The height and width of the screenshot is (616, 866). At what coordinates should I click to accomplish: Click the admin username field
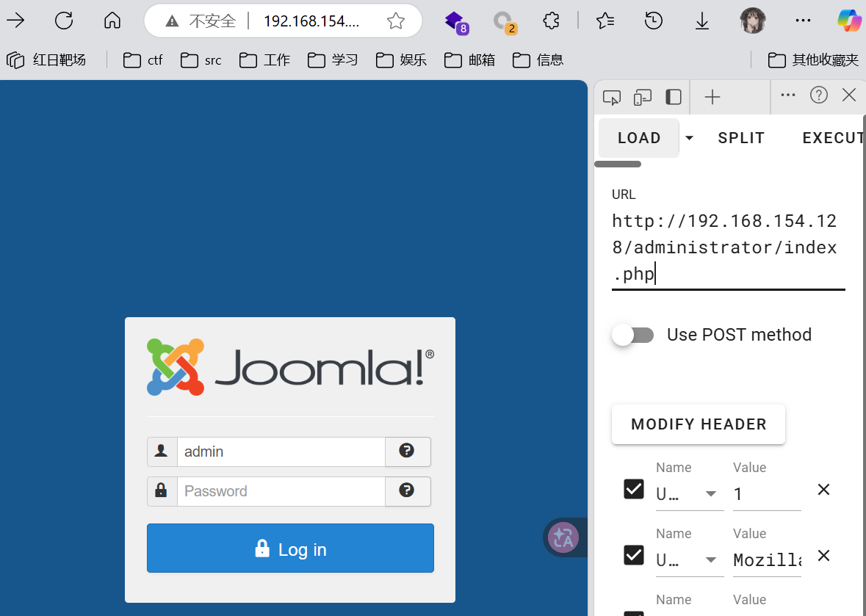(281, 452)
